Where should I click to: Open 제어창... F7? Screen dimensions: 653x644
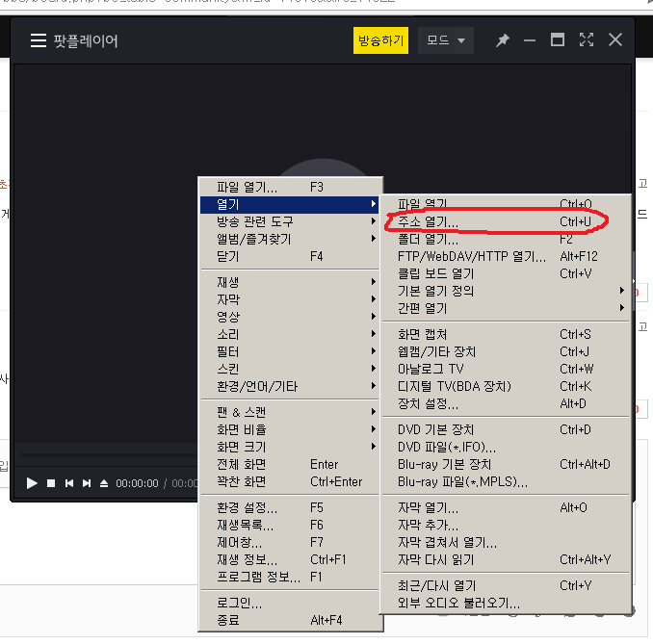290,542
